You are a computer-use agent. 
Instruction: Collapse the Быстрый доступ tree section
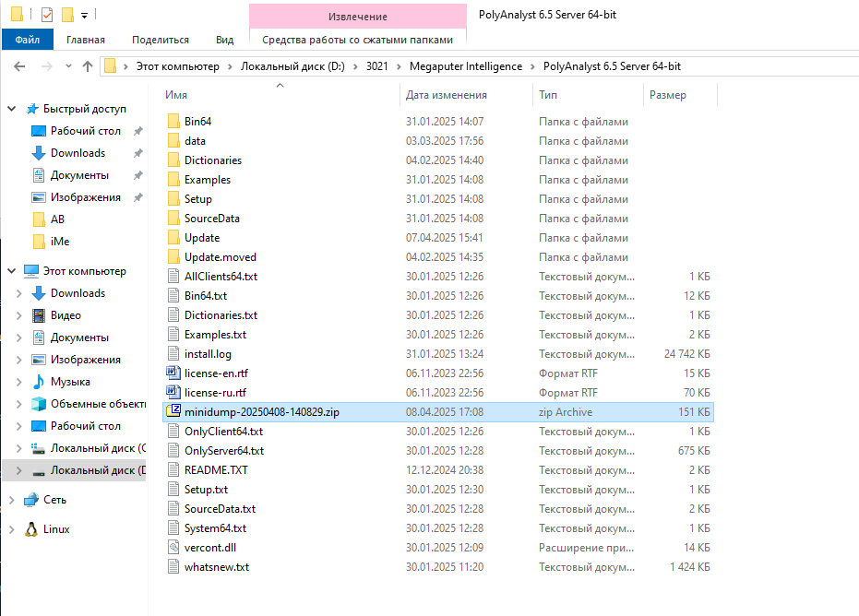pyautogui.click(x=11, y=109)
